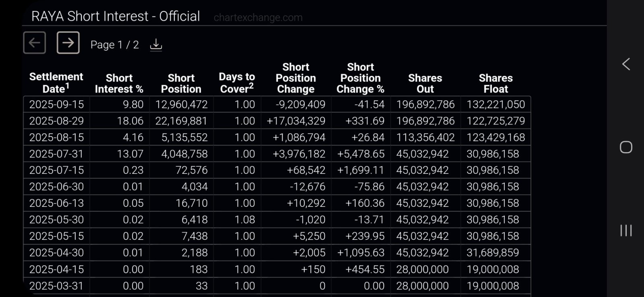This screenshot has height=297, width=644.
Task: Click the previous page arrow
Action: point(35,43)
